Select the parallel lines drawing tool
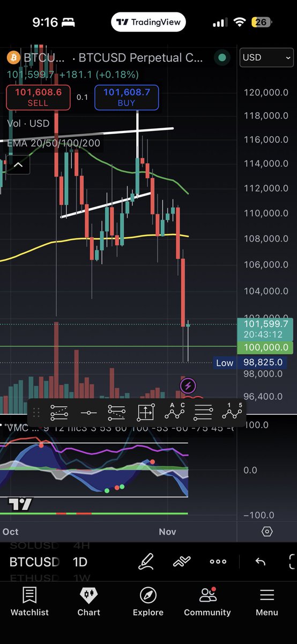The height and width of the screenshot is (644, 297). tap(203, 413)
